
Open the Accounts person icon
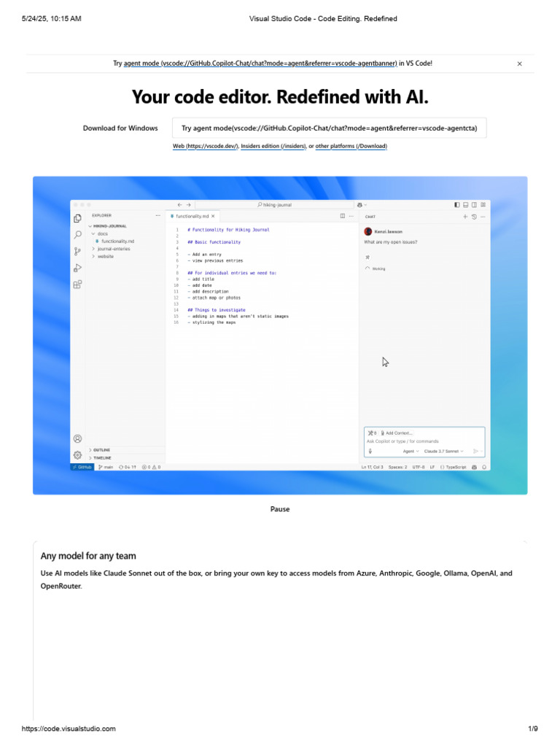click(77, 438)
